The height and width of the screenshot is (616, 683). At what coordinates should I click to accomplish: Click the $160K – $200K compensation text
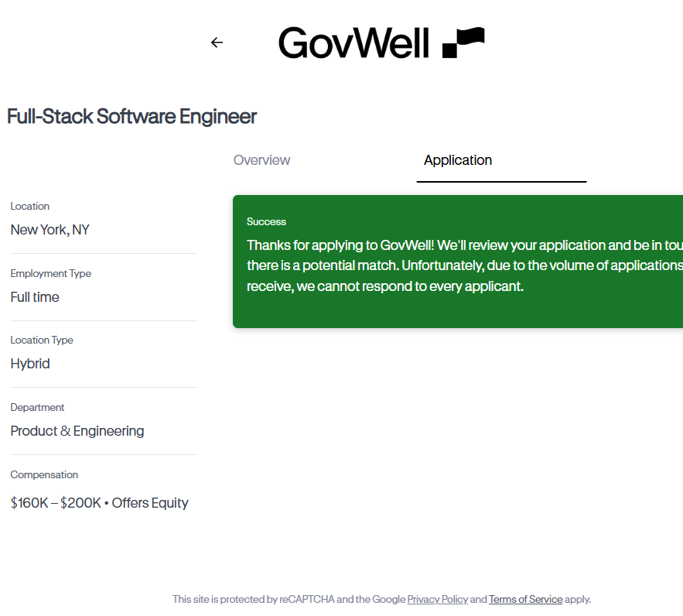[56, 503]
